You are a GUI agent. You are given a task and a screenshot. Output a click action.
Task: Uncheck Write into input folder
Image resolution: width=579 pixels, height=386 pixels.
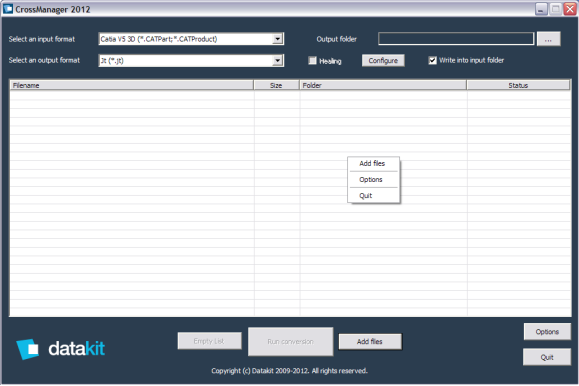coord(432,60)
